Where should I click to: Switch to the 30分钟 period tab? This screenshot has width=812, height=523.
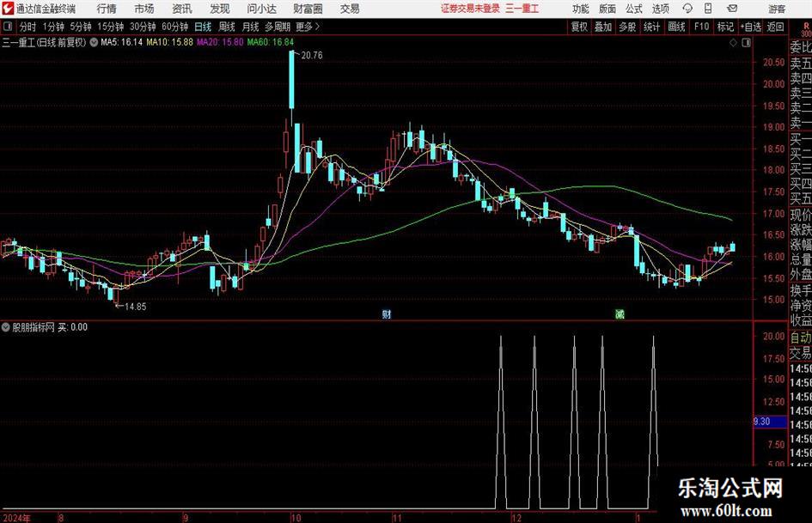point(143,27)
